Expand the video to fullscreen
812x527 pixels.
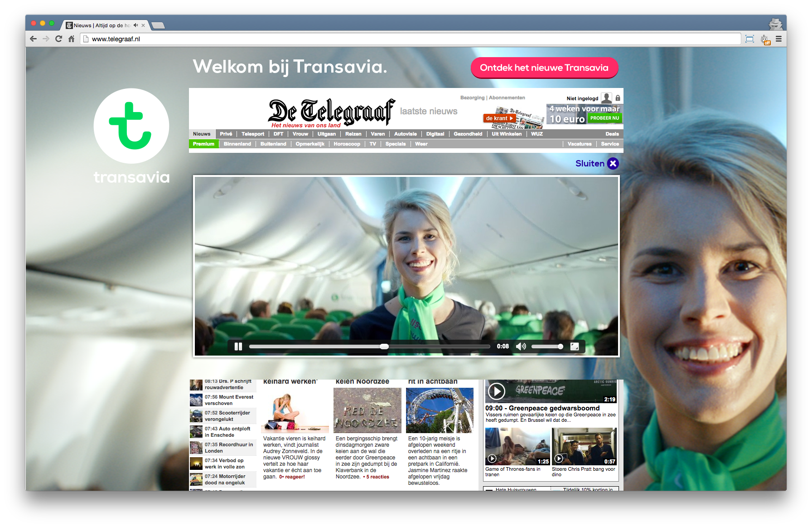(574, 346)
